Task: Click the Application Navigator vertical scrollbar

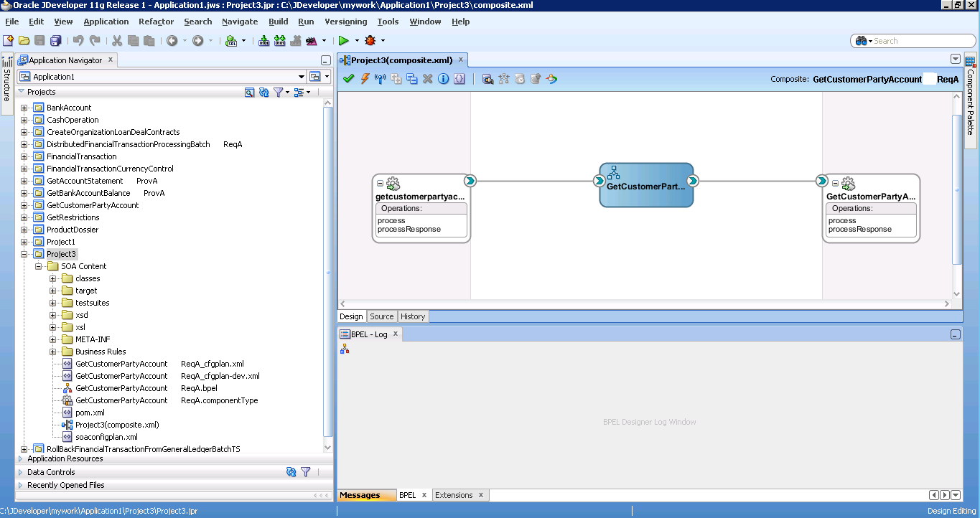Action: 329,273
